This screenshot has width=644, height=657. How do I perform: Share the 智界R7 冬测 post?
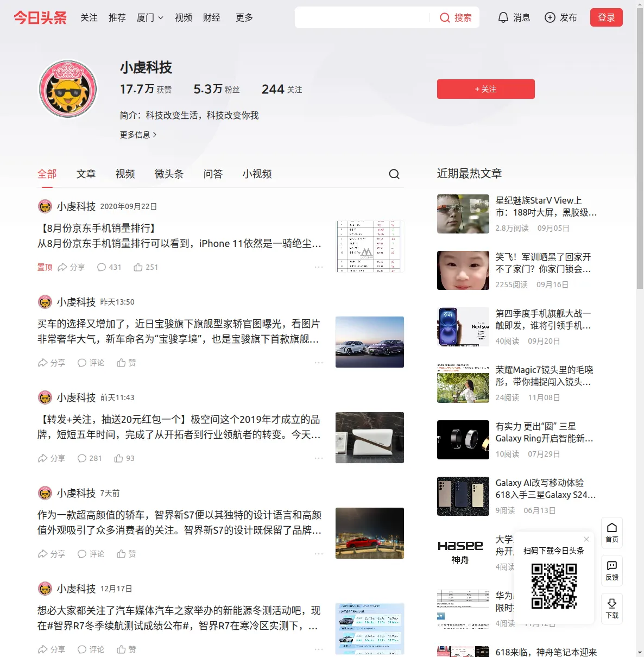(x=52, y=649)
